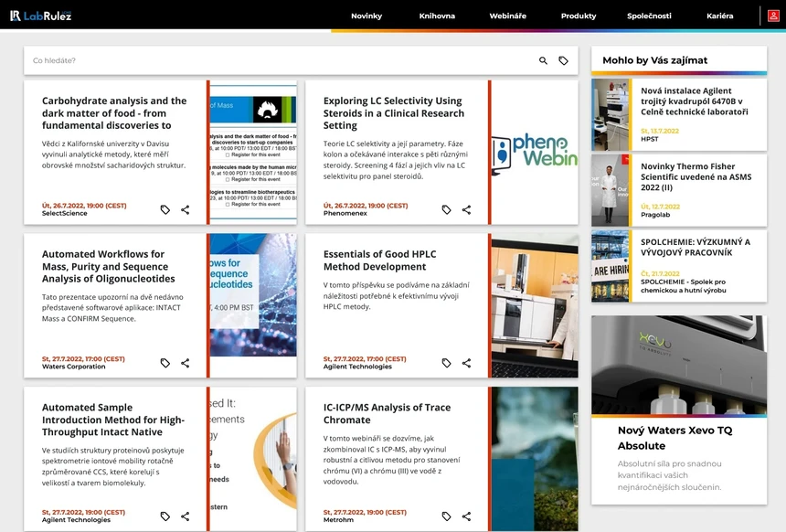Image resolution: width=786 pixels, height=532 pixels.
Task: Click the search magnifier icon
Action: (x=543, y=60)
